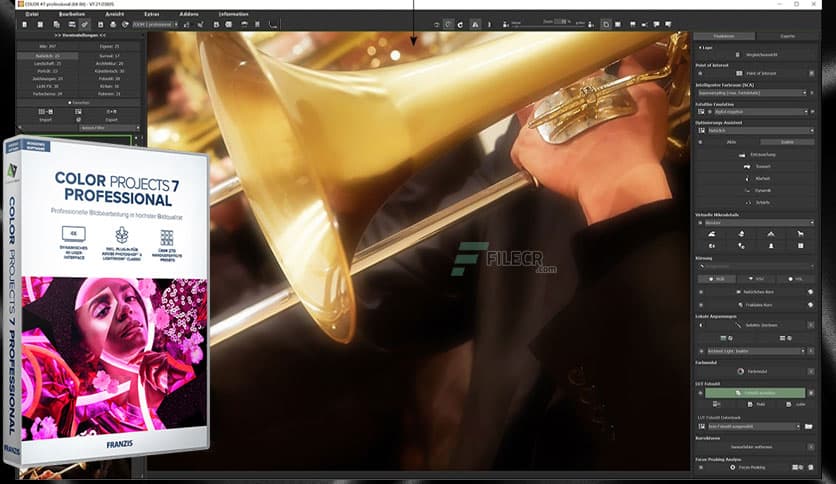Screen dimensions: 836x484
Task: Select the HSV grain mode
Action: (x=756, y=279)
